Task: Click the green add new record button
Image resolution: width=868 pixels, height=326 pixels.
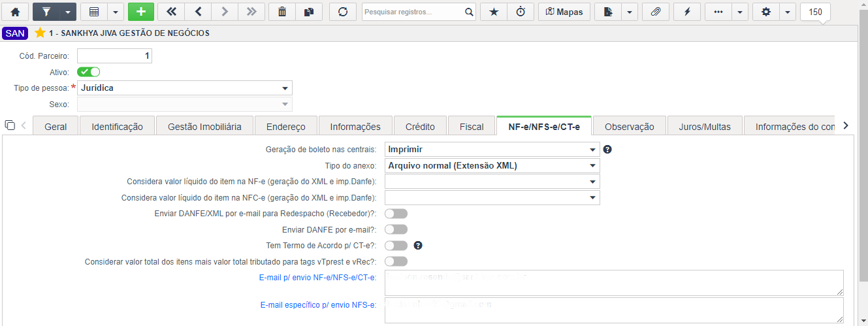Action: [x=142, y=12]
